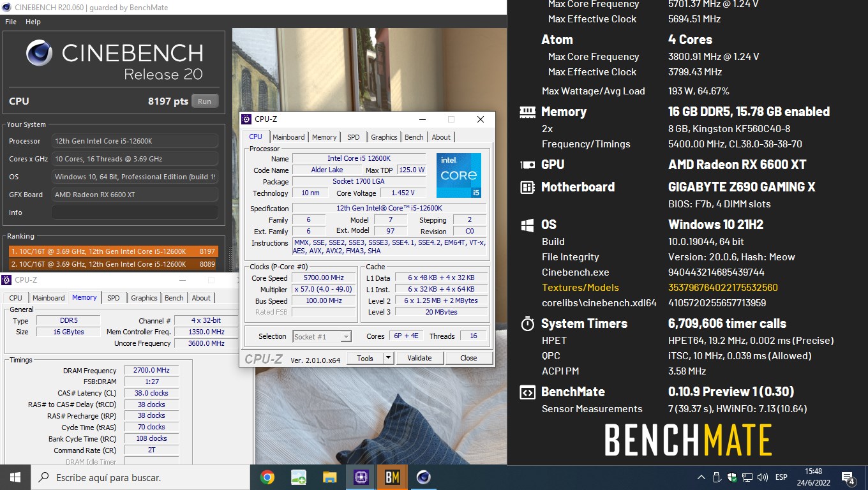Click the Windows search box

point(140,477)
